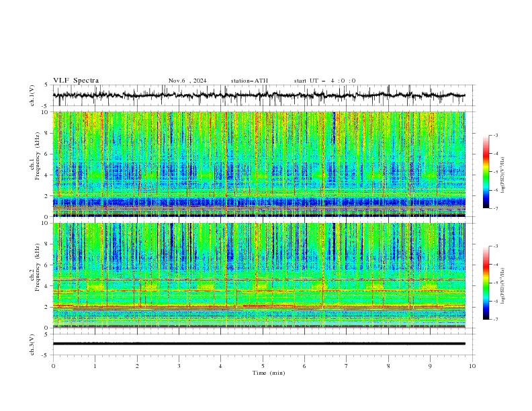Click the 'ch.3(V)' waveform axis label
532x411 pixels.
click(x=32, y=345)
